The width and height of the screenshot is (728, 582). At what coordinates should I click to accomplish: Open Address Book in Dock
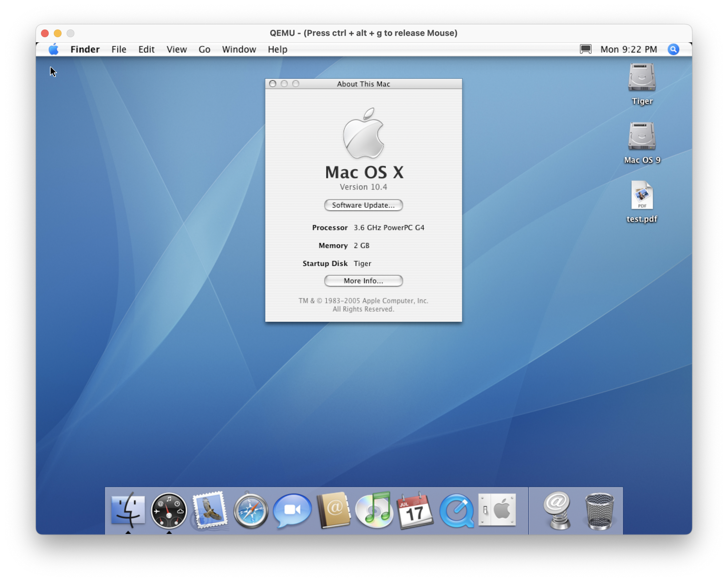pos(334,510)
